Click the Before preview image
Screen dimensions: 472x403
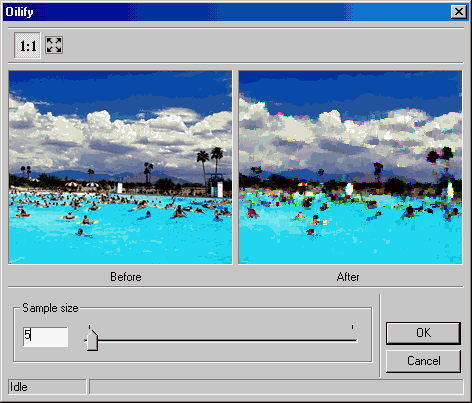point(120,167)
